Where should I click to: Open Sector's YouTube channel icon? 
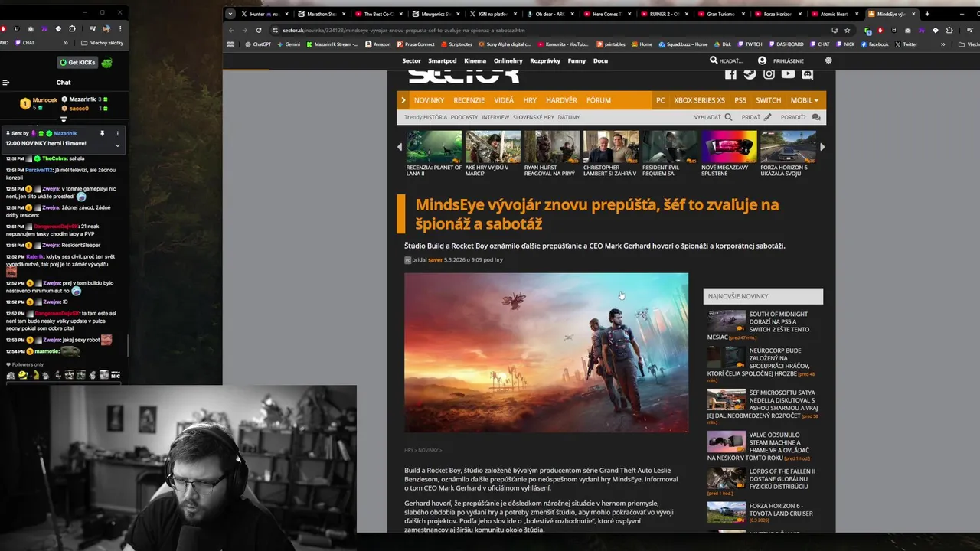(x=788, y=74)
